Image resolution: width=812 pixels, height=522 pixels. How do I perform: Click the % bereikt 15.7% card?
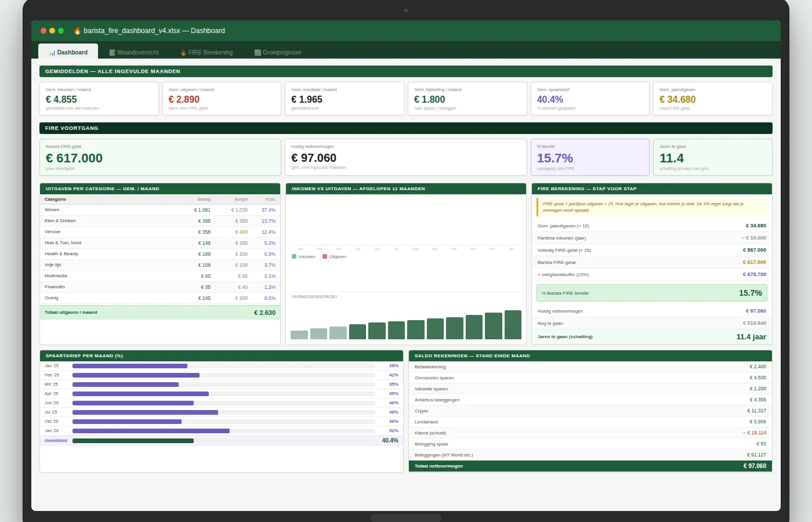(589, 157)
